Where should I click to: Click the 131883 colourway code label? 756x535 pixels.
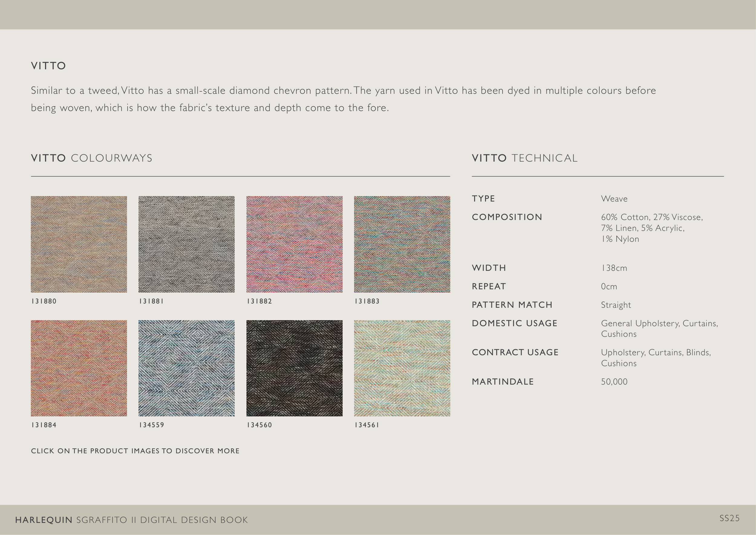tap(367, 301)
